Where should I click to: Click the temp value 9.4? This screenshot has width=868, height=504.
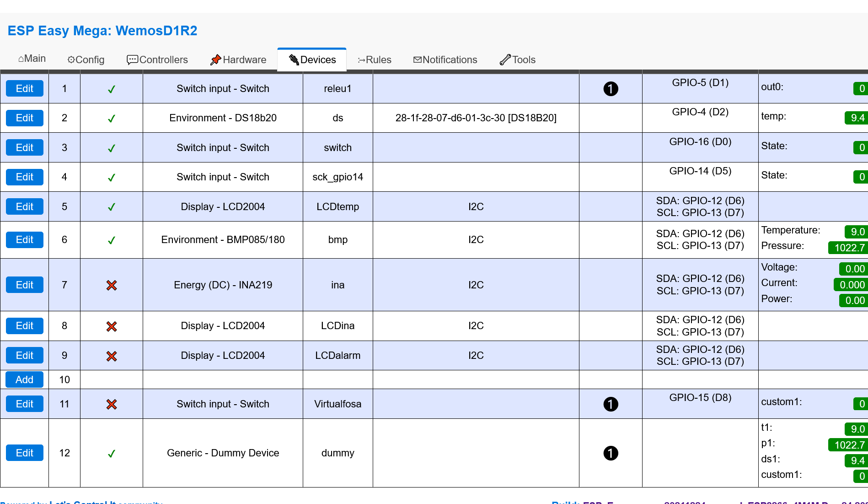857,118
